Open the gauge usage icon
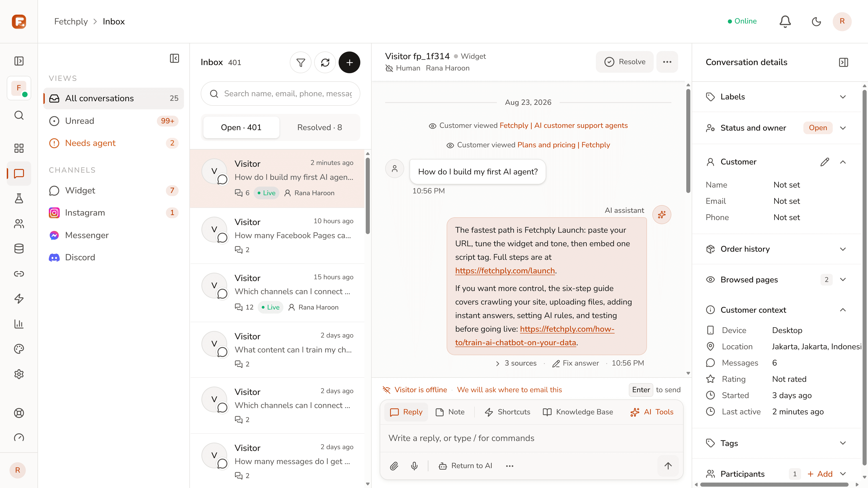This screenshot has width=868, height=488. coord(19,437)
